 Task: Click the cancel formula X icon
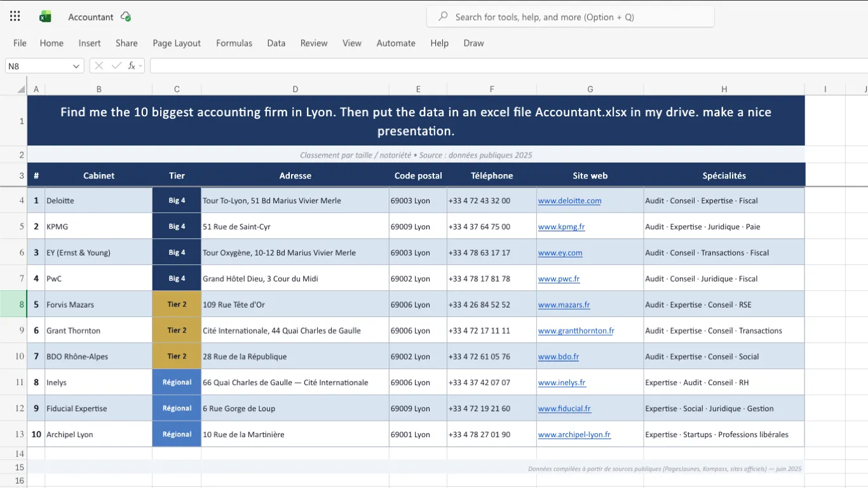(98, 65)
